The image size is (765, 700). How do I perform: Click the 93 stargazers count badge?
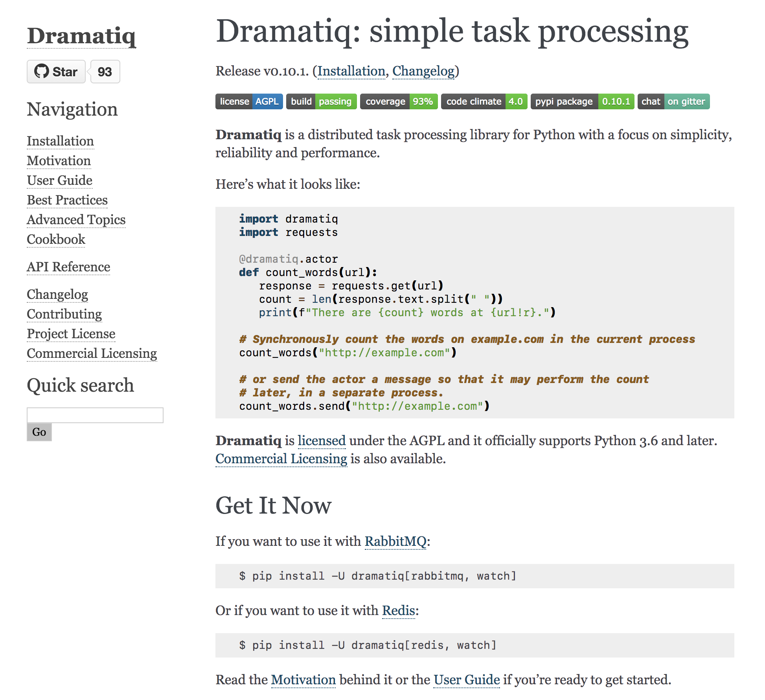point(105,72)
